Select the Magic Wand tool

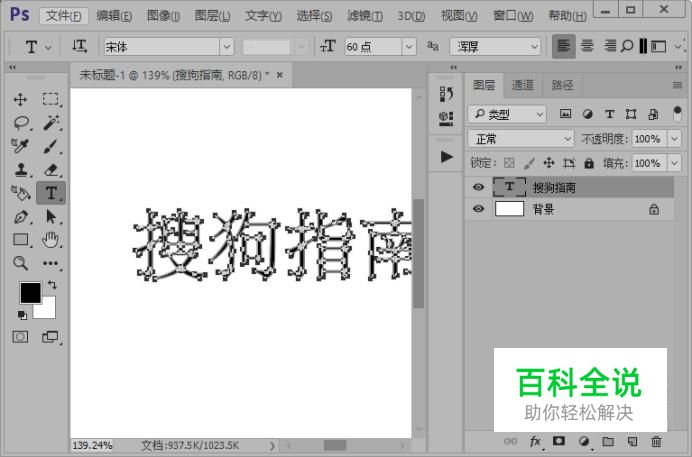pyautogui.click(x=51, y=123)
